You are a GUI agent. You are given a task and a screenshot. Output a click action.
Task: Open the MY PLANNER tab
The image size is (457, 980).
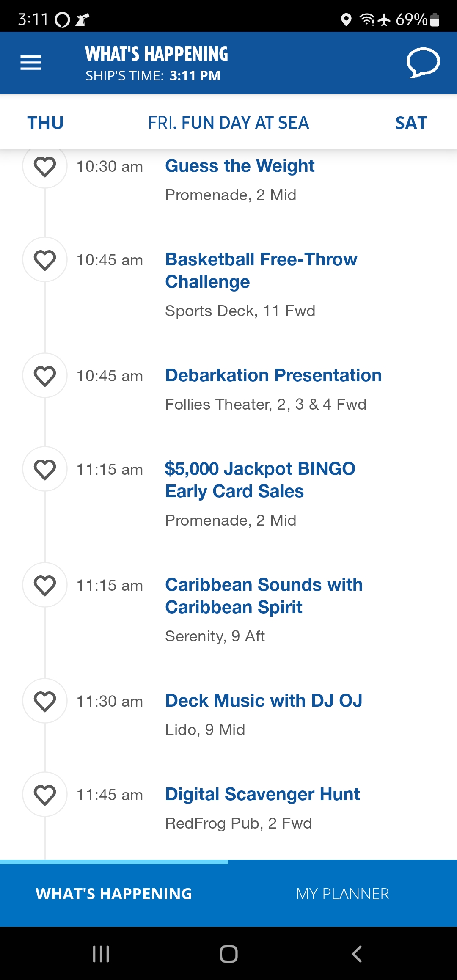coord(343,894)
